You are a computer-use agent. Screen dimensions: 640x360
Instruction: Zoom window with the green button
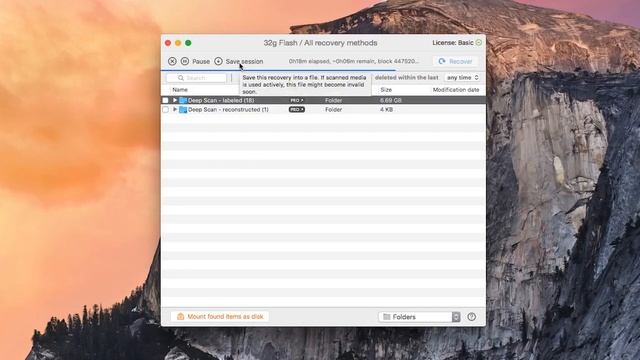point(188,43)
